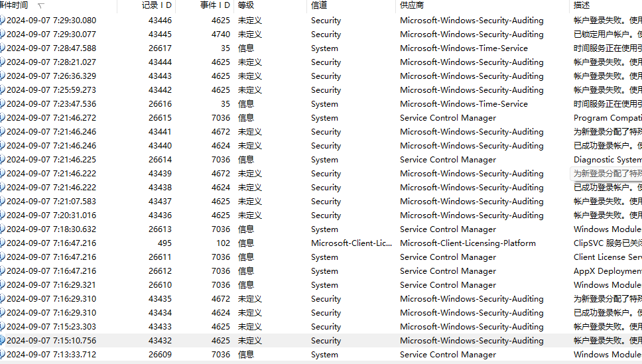
Task: Click the icon next to 7:18:30.632 event
Action: pos(3,229)
